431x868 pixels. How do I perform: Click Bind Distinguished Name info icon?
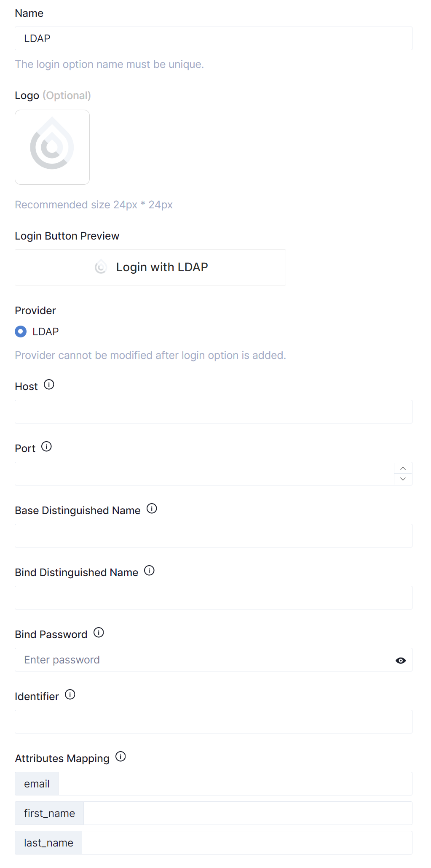click(x=149, y=571)
